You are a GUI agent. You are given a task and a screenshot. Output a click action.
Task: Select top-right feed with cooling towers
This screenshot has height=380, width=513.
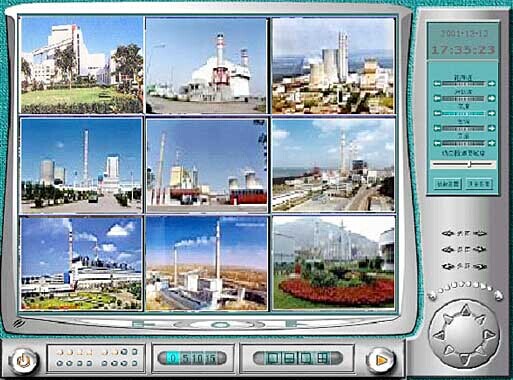click(x=333, y=65)
